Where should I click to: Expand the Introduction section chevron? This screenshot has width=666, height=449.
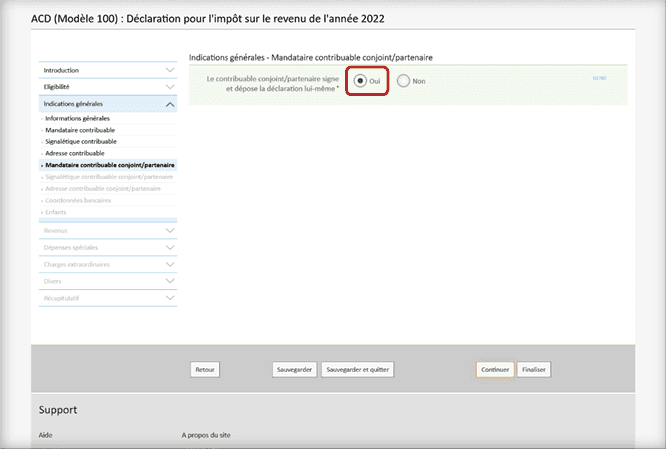coord(170,70)
